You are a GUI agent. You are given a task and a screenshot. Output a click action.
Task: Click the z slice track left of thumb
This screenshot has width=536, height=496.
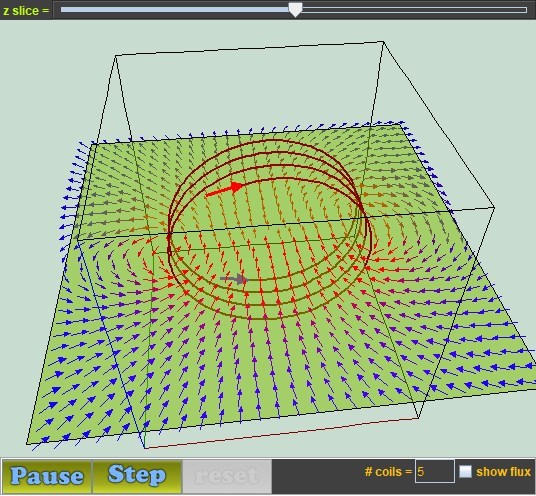[175, 10]
